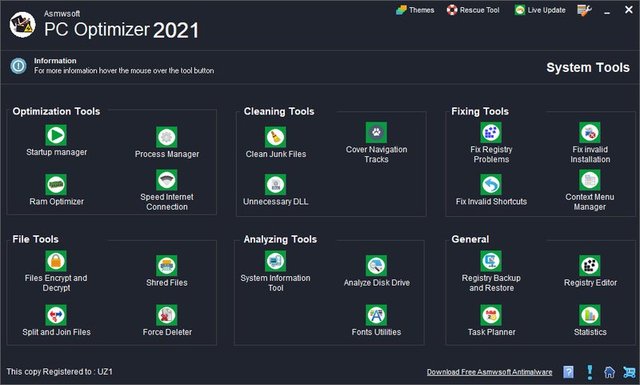Click the exclamation mark icon

coord(589,372)
